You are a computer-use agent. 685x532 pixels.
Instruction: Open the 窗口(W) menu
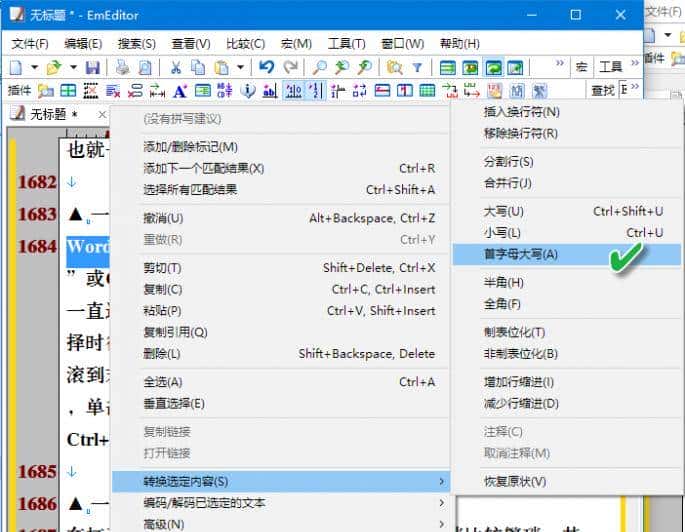(402, 44)
